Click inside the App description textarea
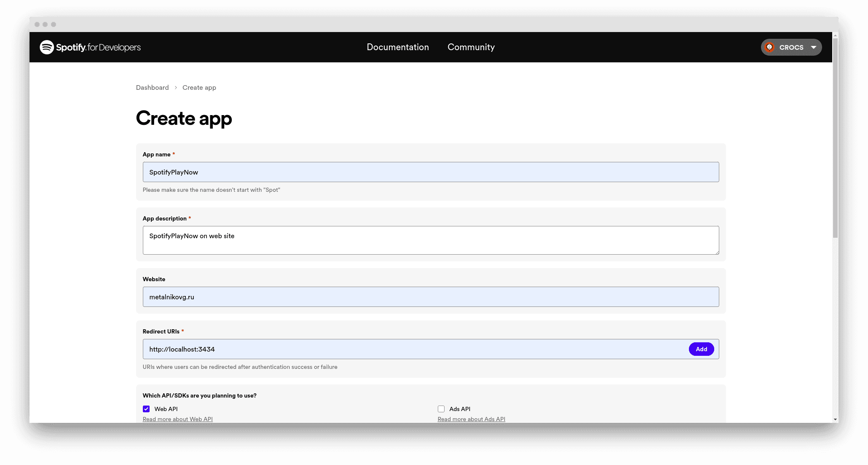868x465 pixels. tap(431, 240)
